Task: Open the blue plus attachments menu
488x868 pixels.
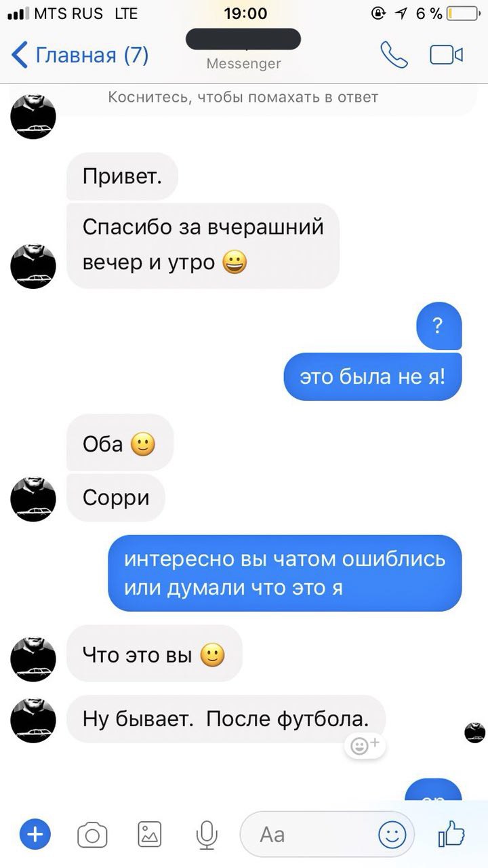Action: pyautogui.click(x=35, y=834)
